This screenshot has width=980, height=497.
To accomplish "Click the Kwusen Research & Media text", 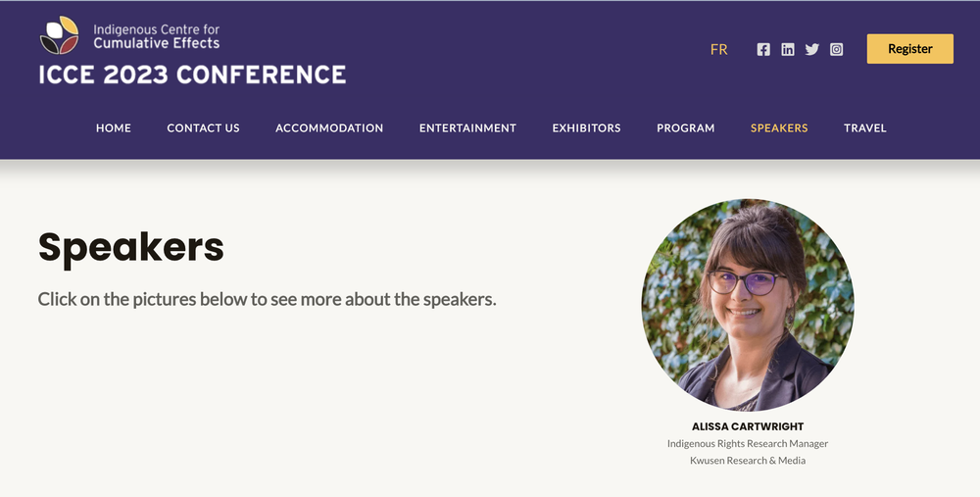I will click(x=748, y=460).
